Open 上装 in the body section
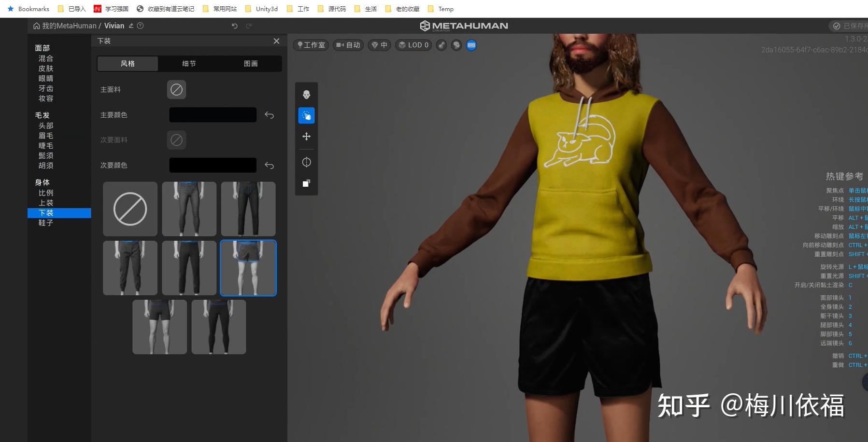868x442 pixels. pos(46,203)
